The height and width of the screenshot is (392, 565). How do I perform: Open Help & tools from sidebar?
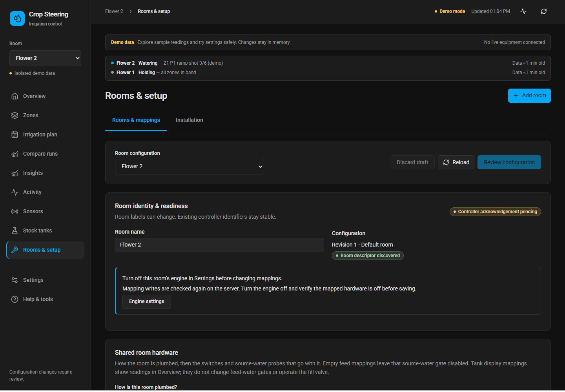46,299
